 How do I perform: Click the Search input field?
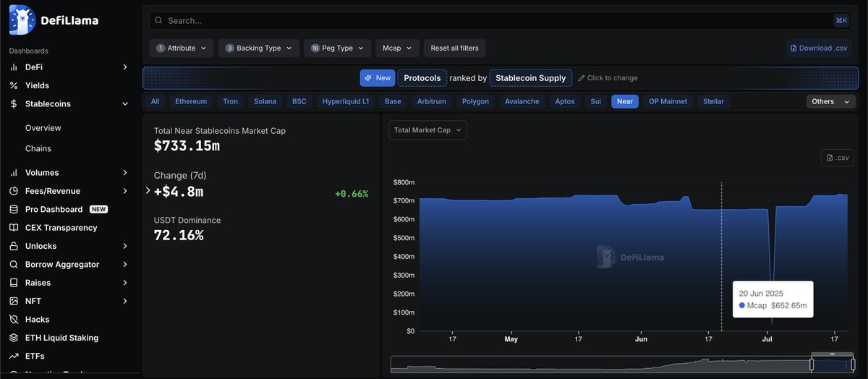point(500,20)
